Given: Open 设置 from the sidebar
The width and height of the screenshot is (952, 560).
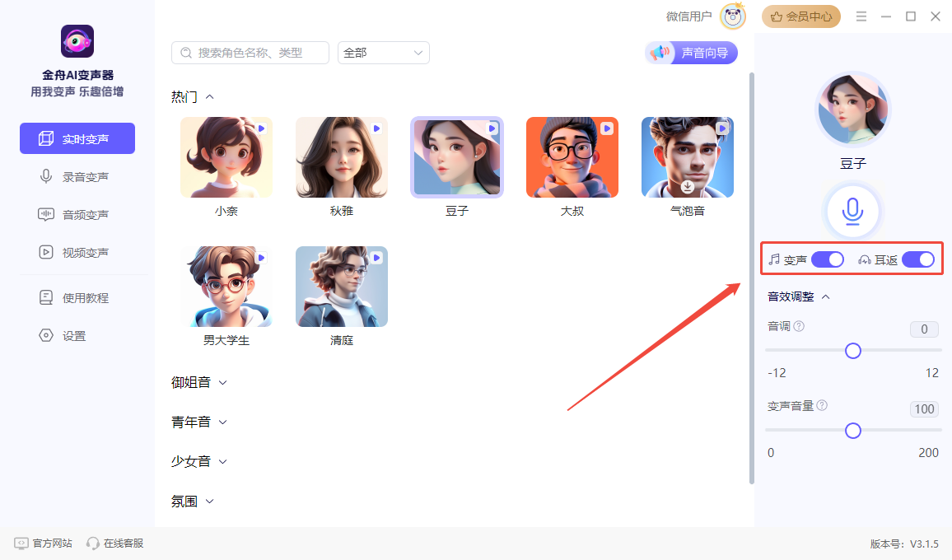Looking at the screenshot, I should (77, 336).
